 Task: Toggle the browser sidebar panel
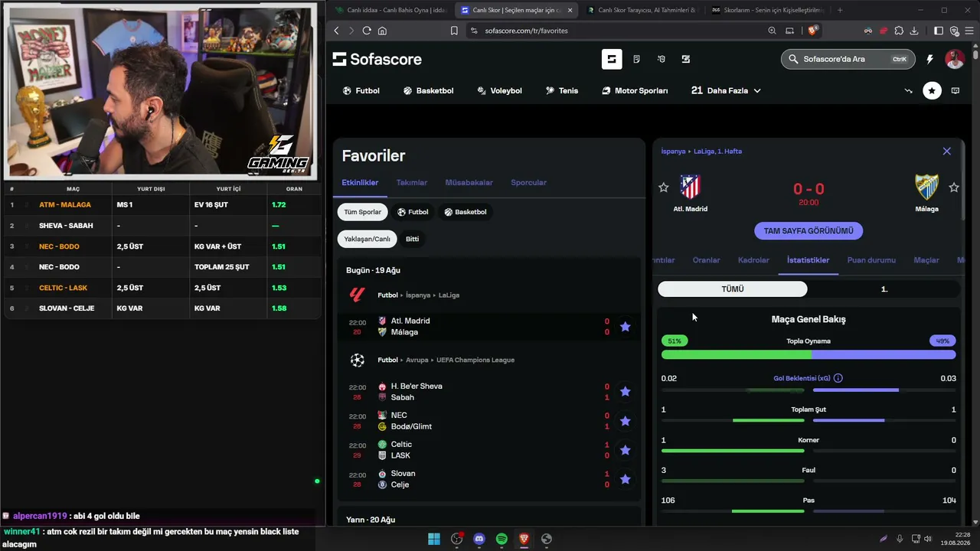939,31
